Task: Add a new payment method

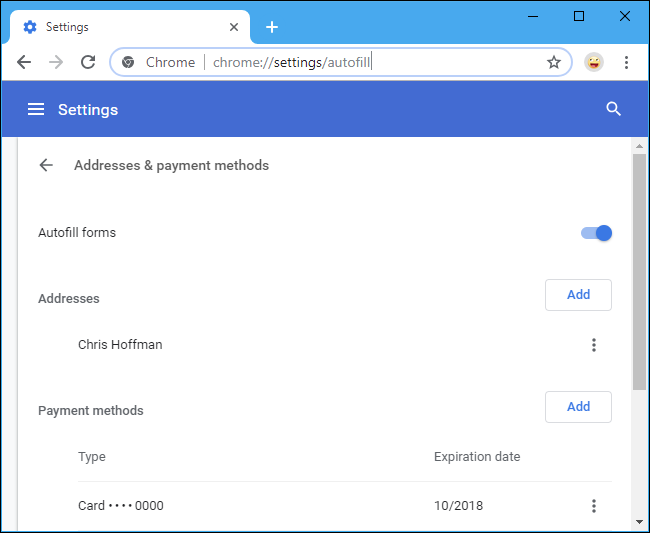Action: coord(578,407)
